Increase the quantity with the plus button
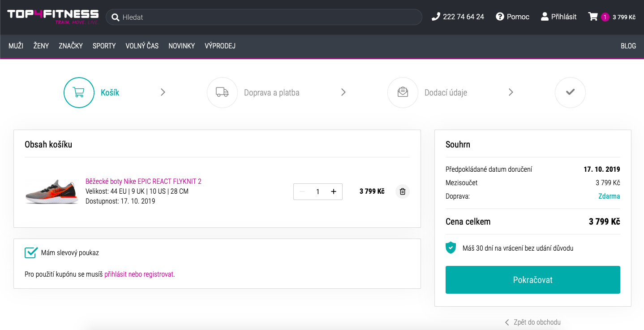 (x=334, y=191)
